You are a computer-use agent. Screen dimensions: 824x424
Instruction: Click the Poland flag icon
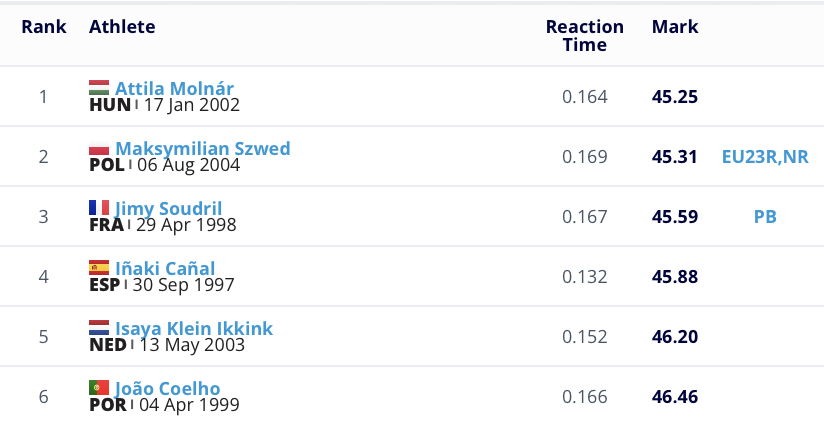click(99, 148)
